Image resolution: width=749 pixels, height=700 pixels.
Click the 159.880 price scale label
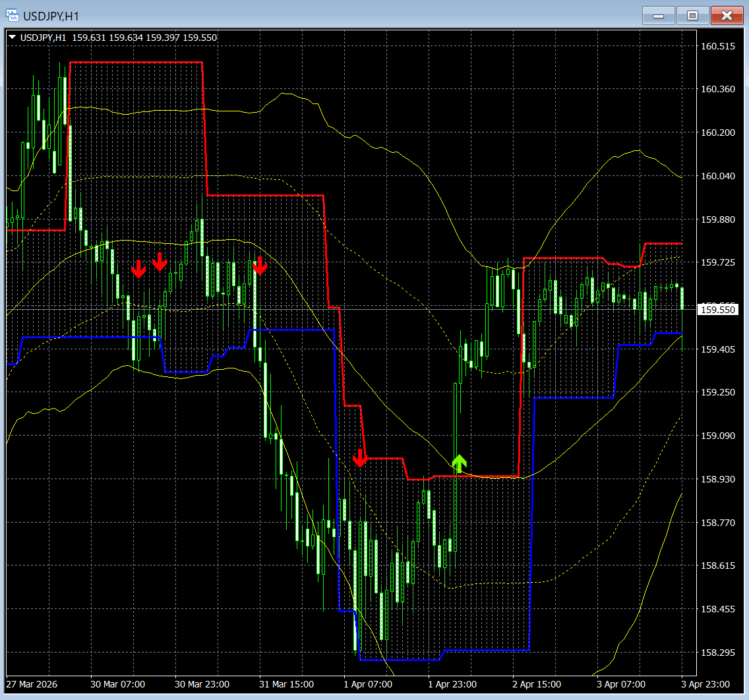(717, 219)
